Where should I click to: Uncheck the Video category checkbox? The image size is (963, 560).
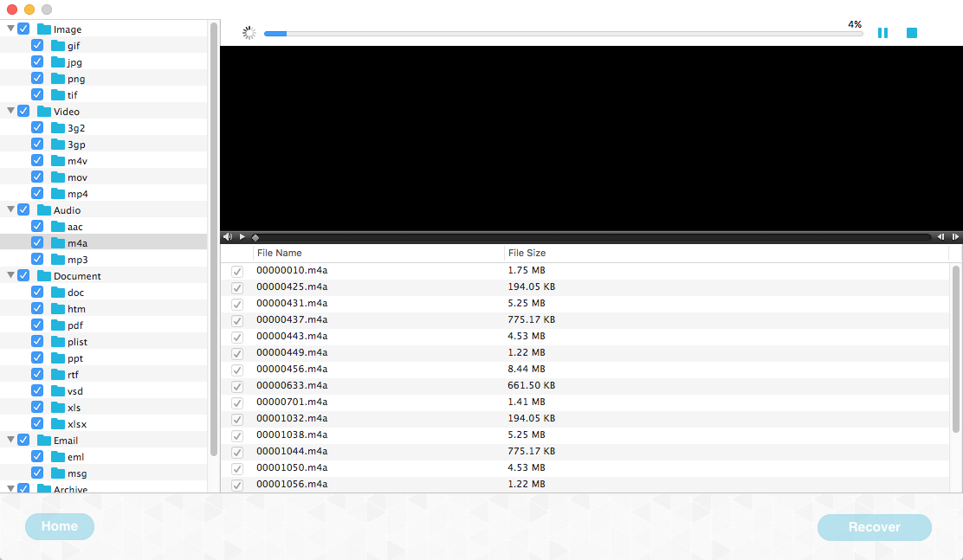point(23,111)
